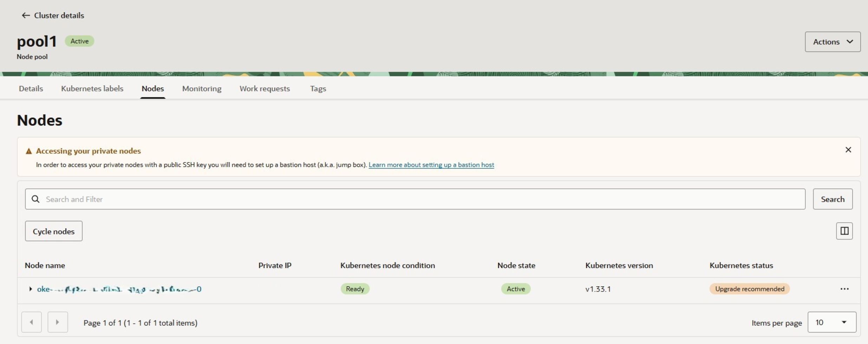Dismiss the private nodes warning banner
868x344 pixels.
point(848,149)
